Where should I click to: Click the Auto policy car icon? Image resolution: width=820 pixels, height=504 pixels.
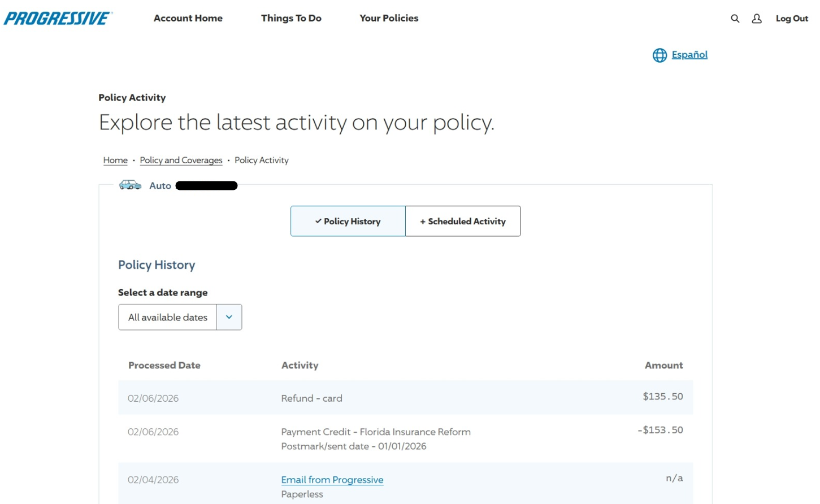[130, 185]
